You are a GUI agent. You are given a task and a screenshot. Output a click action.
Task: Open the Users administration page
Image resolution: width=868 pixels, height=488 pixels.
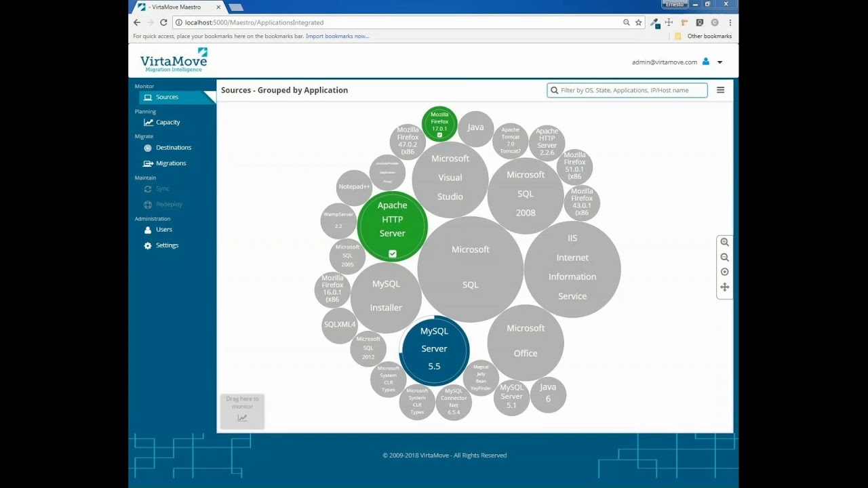pos(158,230)
